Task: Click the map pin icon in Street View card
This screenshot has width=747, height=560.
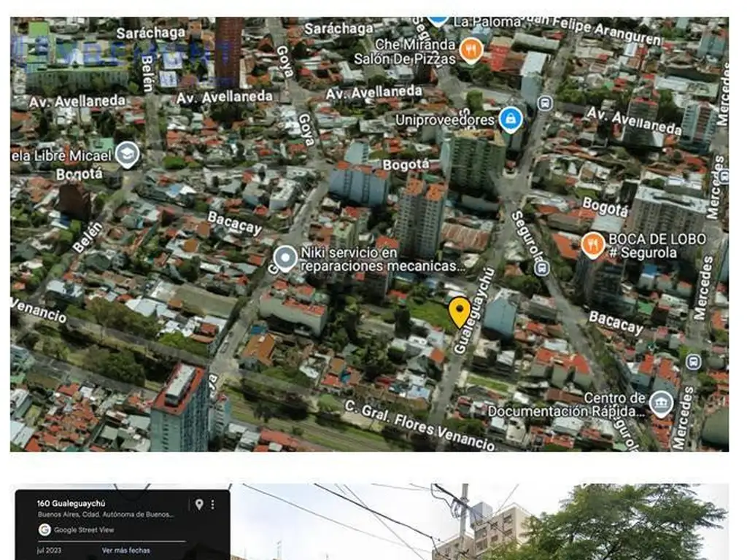Action: [198, 504]
